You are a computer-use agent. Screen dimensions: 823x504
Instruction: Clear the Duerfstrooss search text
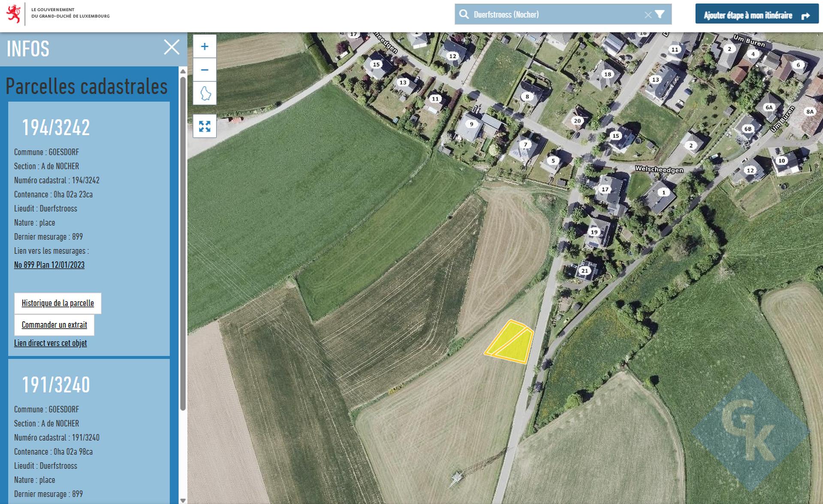pyautogui.click(x=648, y=15)
